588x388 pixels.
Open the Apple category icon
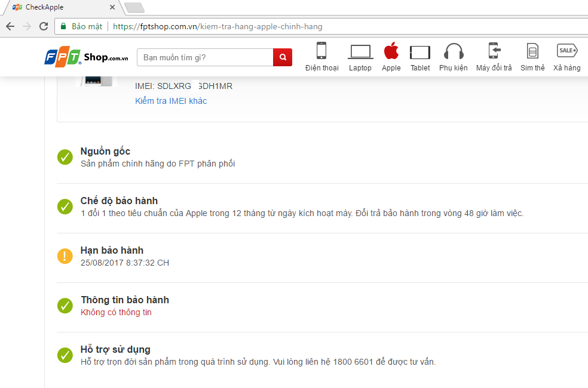click(391, 57)
